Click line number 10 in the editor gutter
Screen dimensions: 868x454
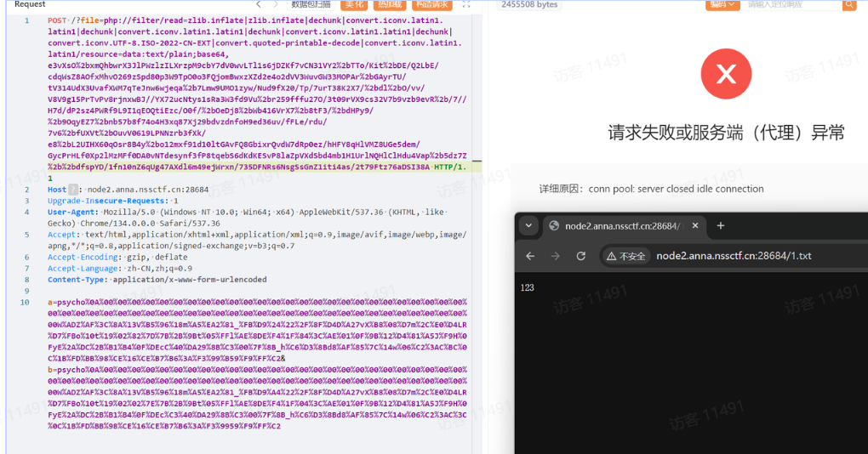point(25,302)
